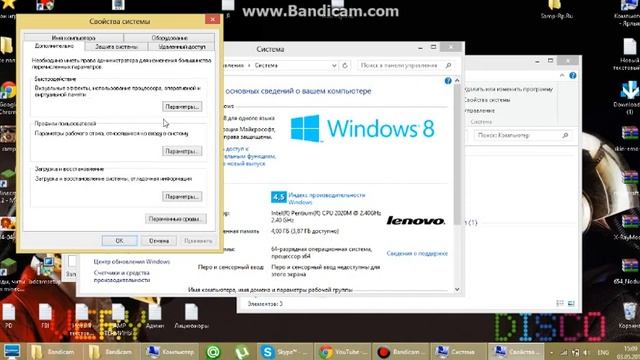
Task: Close the Свойства системы dialog
Action: click(212, 19)
